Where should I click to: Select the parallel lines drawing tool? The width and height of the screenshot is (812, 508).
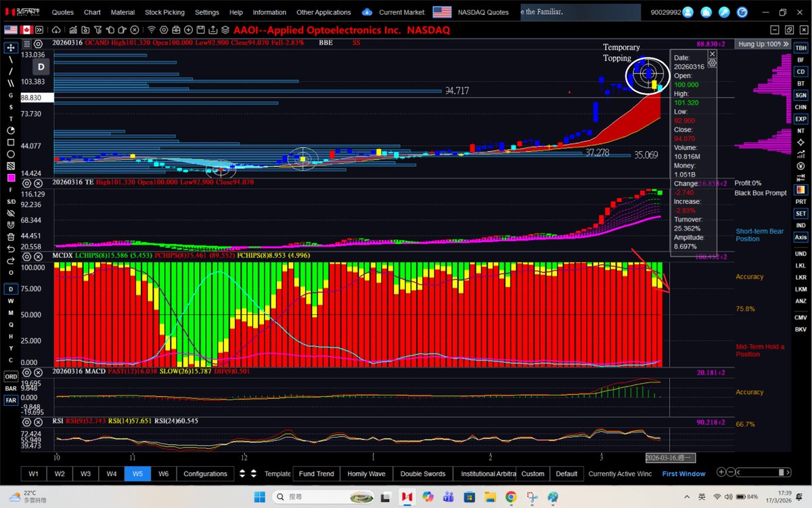point(11,83)
